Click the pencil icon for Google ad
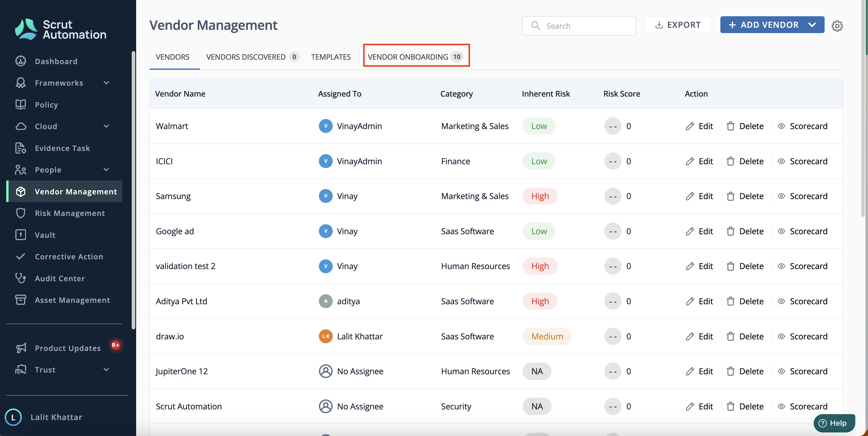 click(690, 231)
